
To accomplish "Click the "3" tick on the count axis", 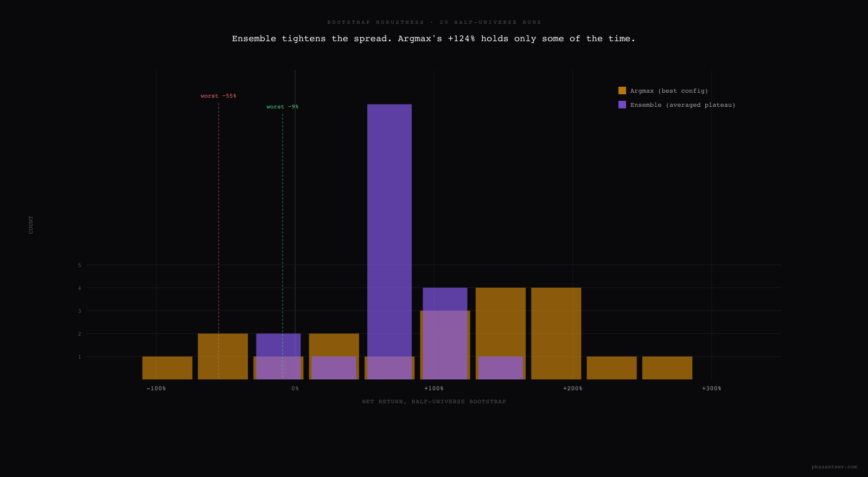I will [x=80, y=311].
